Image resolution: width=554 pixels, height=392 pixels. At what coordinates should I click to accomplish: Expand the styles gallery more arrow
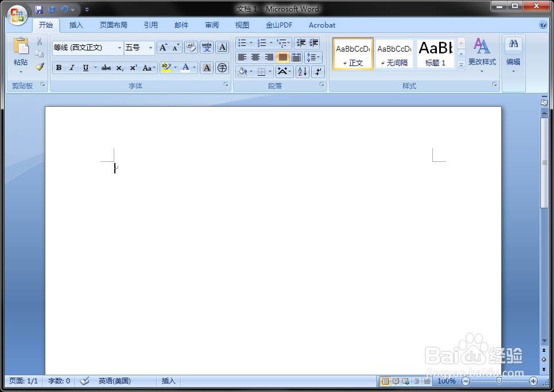point(461,65)
